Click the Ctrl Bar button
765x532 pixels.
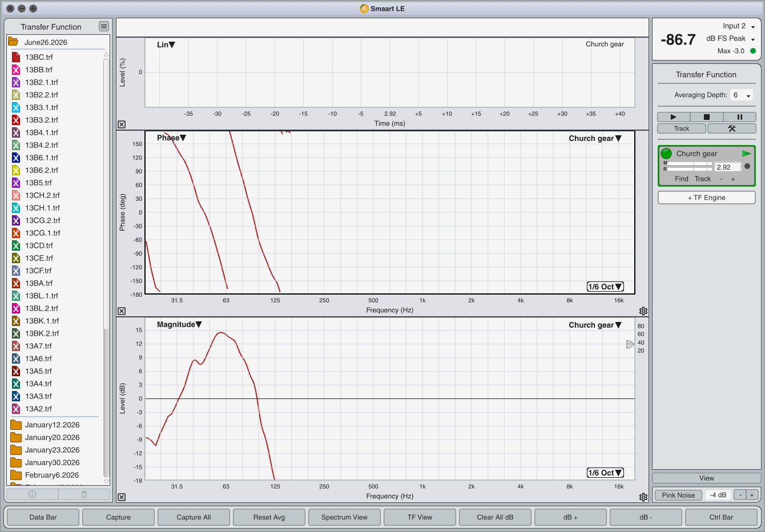point(721,517)
